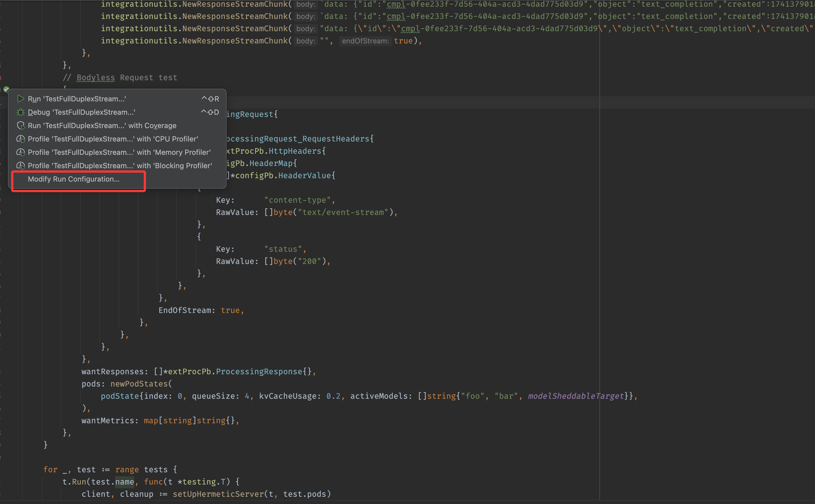Click the highlighted 'name' in test.name
The width and height of the screenshot is (815, 504).
(x=125, y=482)
